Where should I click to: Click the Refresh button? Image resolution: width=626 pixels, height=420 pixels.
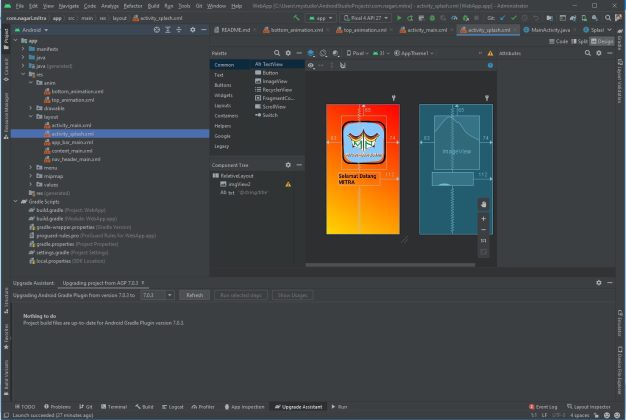click(x=196, y=295)
